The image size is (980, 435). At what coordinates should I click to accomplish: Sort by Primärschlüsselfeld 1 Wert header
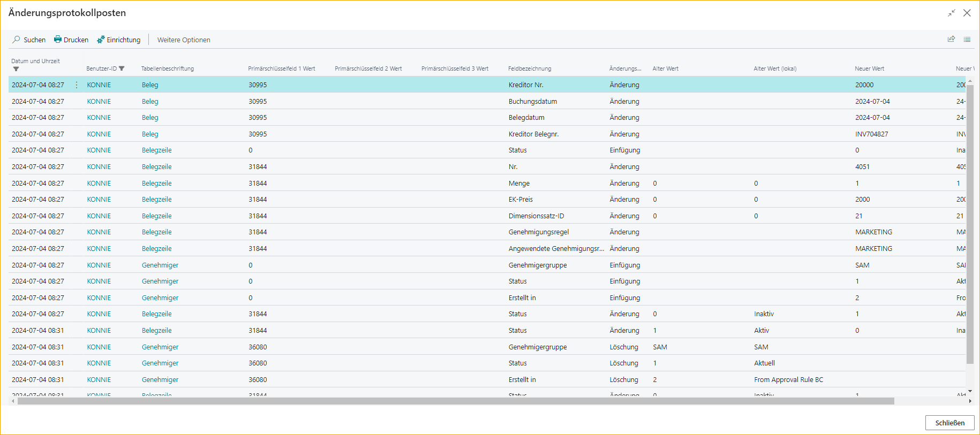coord(282,68)
